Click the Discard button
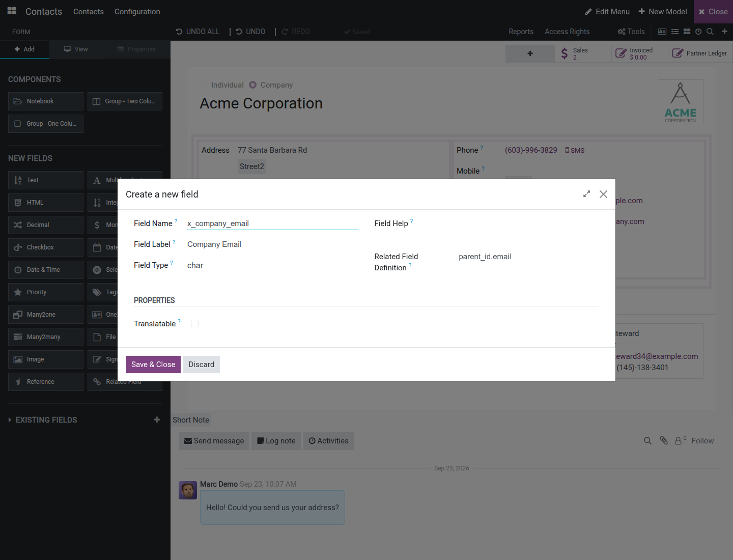 pos(202,365)
